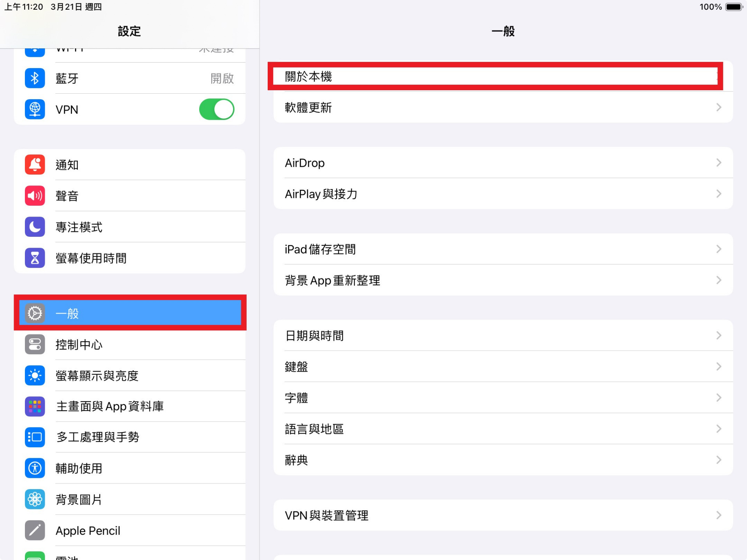Turn off the VPN switch

point(216,109)
